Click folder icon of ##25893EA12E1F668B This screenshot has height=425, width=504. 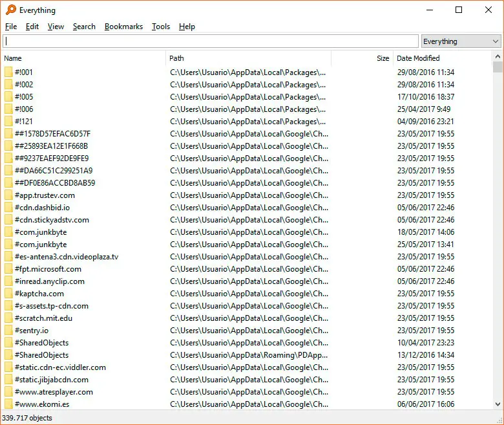[8, 146]
